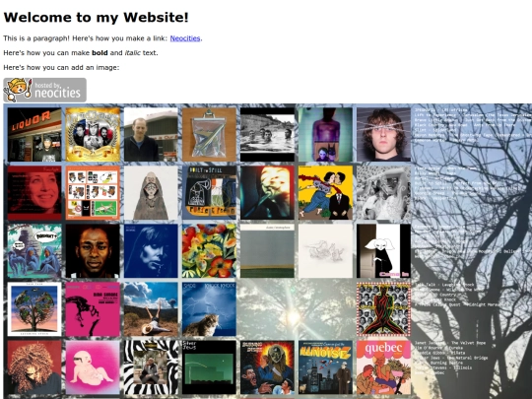Select the plastic bag on wood cover

coord(209,134)
